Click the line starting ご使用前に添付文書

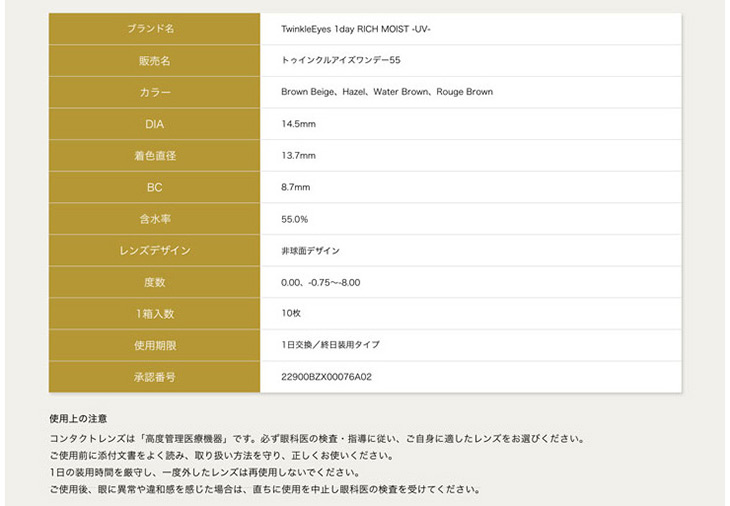(x=222, y=455)
